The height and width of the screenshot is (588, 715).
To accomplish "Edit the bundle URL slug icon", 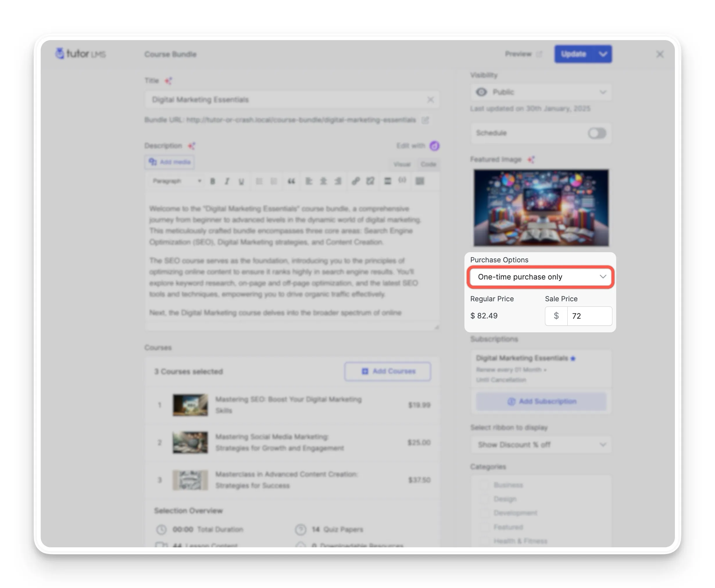I will pyautogui.click(x=425, y=120).
